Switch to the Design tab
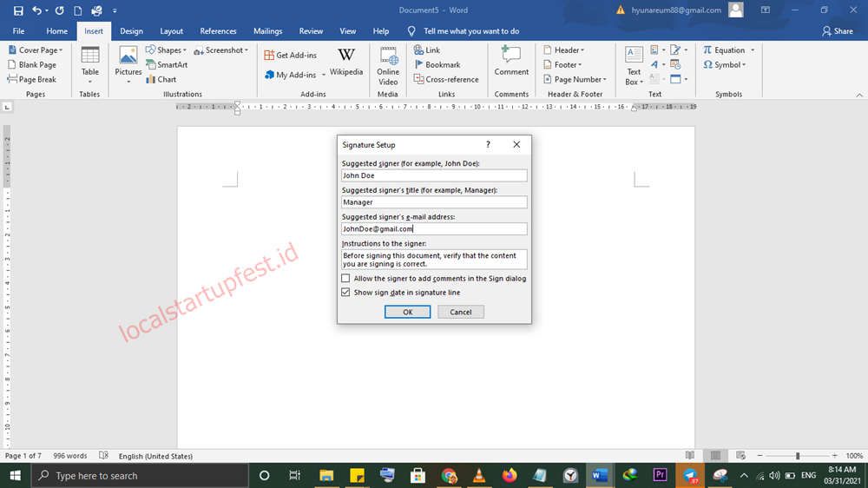Viewport: 868px width, 488px height. pos(131,31)
